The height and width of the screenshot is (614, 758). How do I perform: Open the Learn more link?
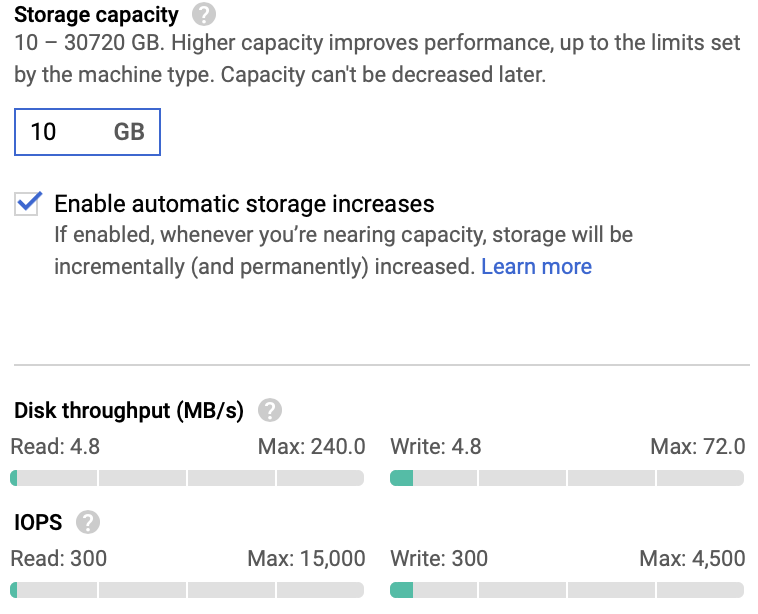coord(536,267)
